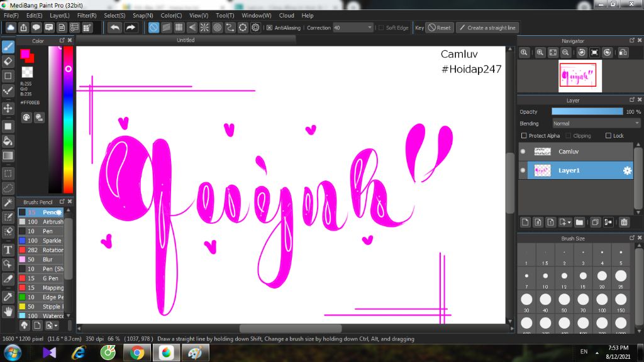Image resolution: width=644 pixels, height=362 pixels.
Task: Enable parallel line snap
Action: pos(166,28)
